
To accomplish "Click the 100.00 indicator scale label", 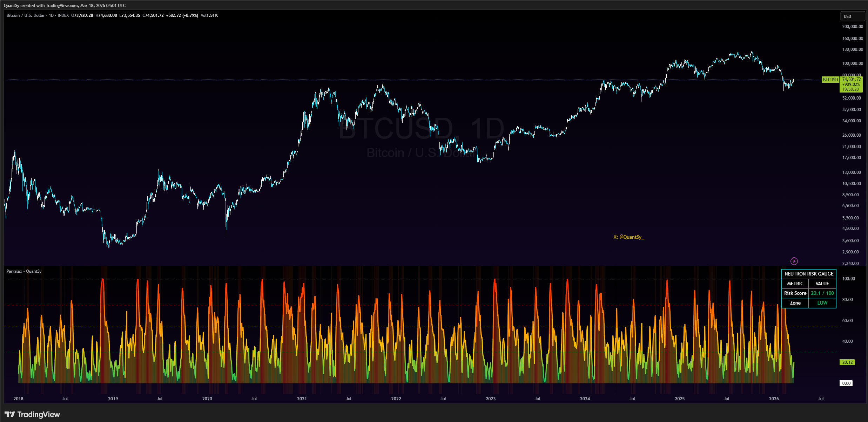I will click(x=848, y=279).
